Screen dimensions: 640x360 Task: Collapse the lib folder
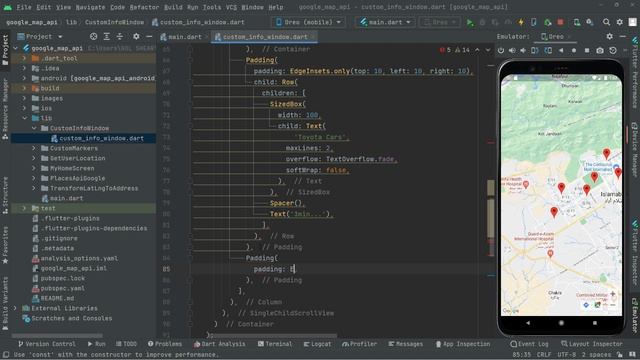click(24, 118)
